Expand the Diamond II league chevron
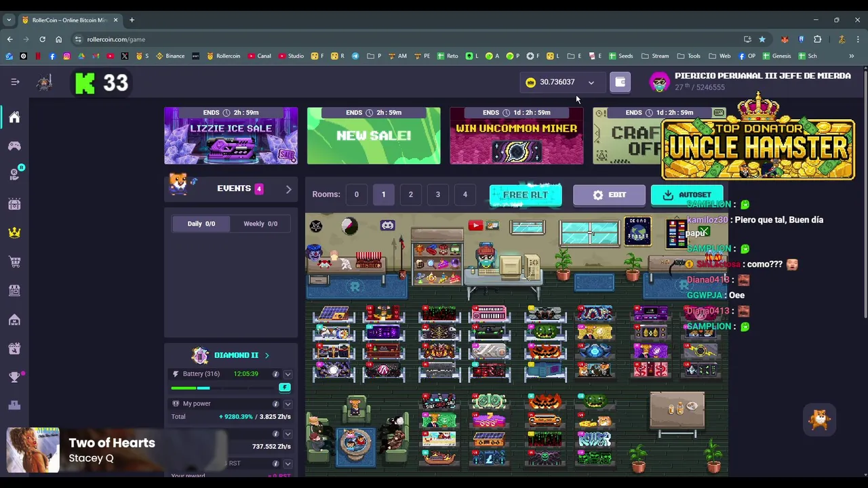The image size is (868, 488). click(267, 355)
